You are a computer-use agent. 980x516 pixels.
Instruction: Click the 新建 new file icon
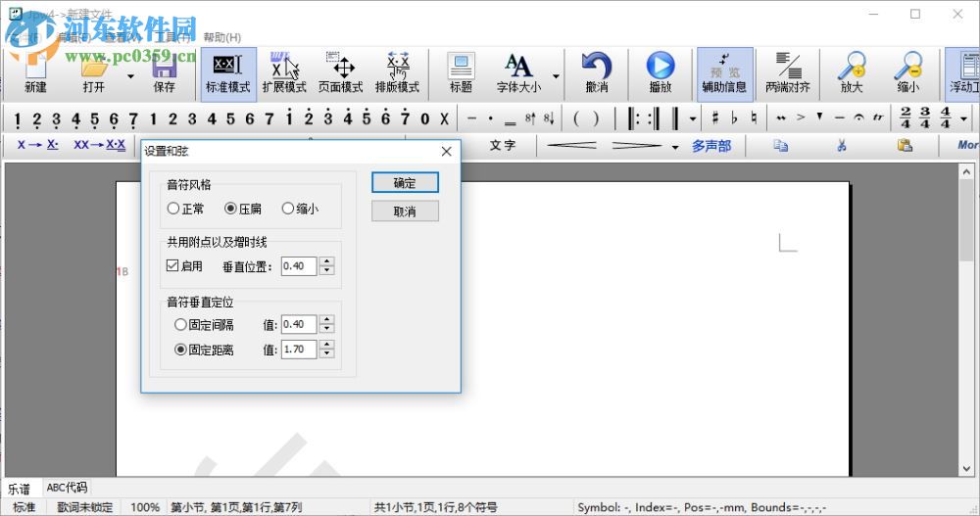tap(35, 73)
